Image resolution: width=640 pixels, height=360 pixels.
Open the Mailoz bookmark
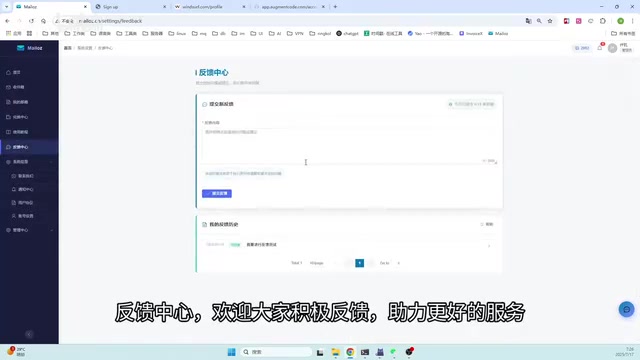click(x=498, y=33)
